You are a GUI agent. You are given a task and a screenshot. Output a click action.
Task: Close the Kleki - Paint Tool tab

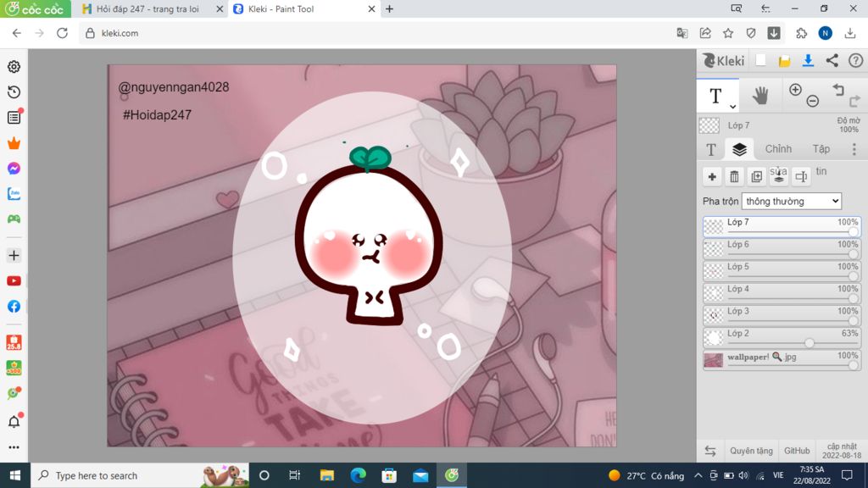(x=371, y=8)
